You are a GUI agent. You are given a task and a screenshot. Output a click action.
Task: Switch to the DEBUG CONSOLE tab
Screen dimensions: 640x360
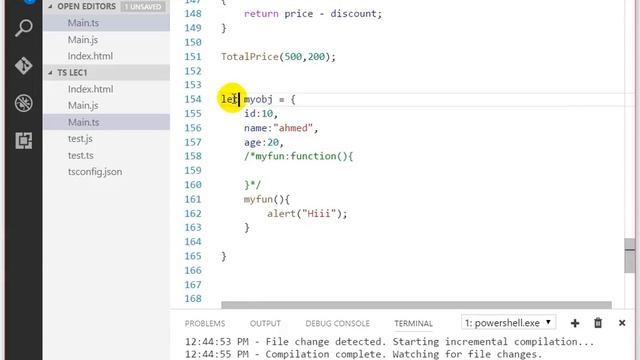click(338, 323)
